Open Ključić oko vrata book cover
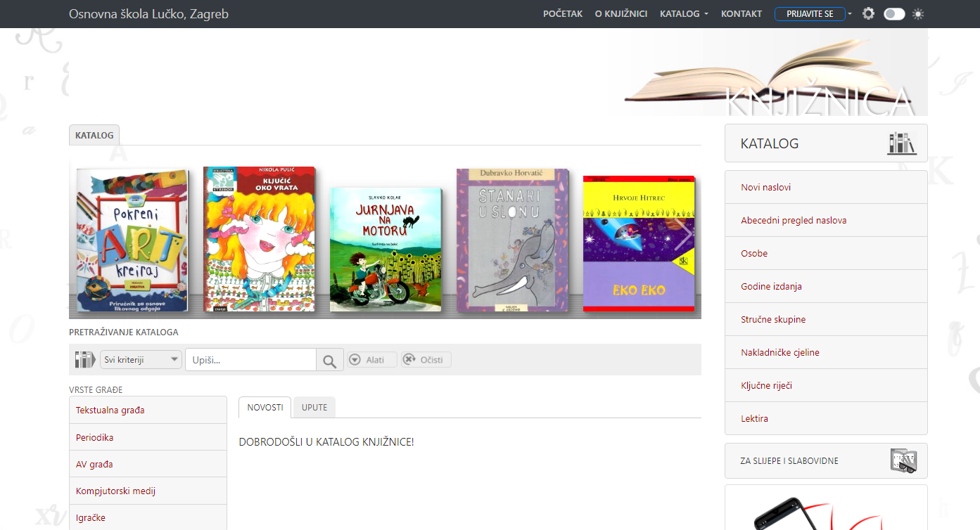The width and height of the screenshot is (980, 530). click(x=259, y=239)
